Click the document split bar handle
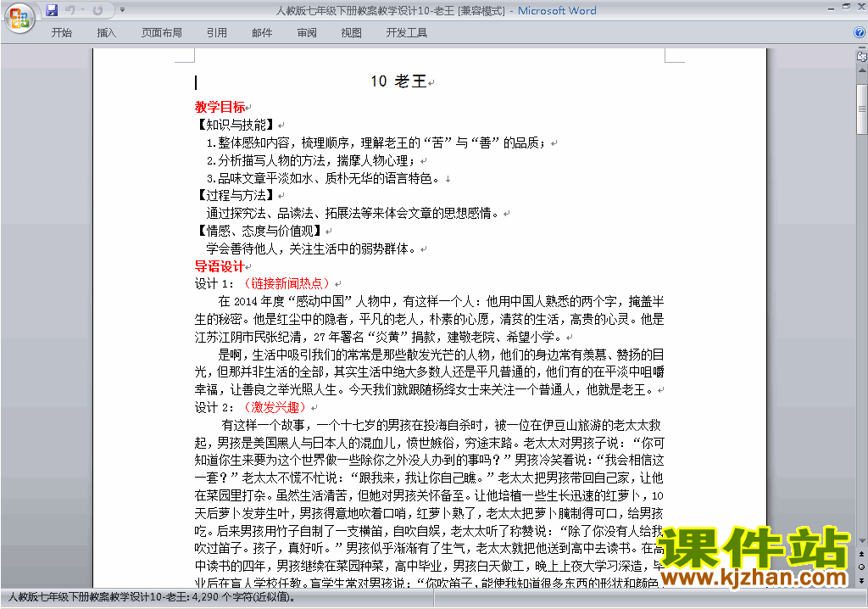The width and height of the screenshot is (868, 609). pos(862,48)
